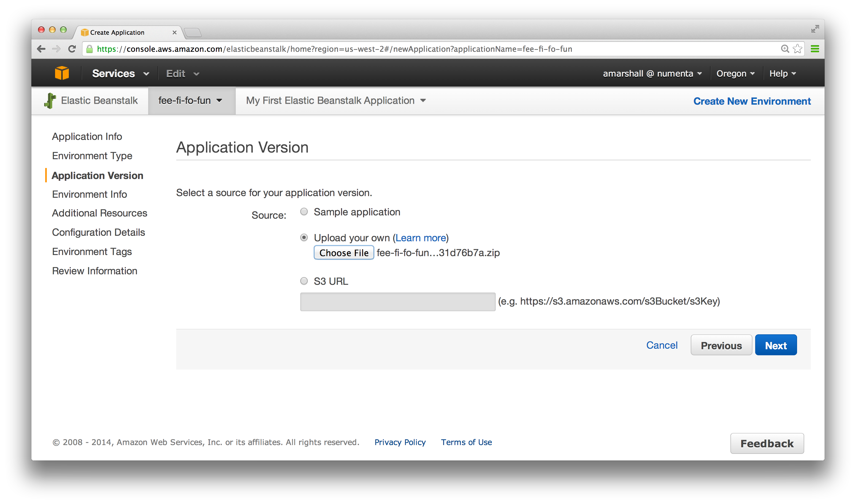Select the Sample application radio button

304,212
